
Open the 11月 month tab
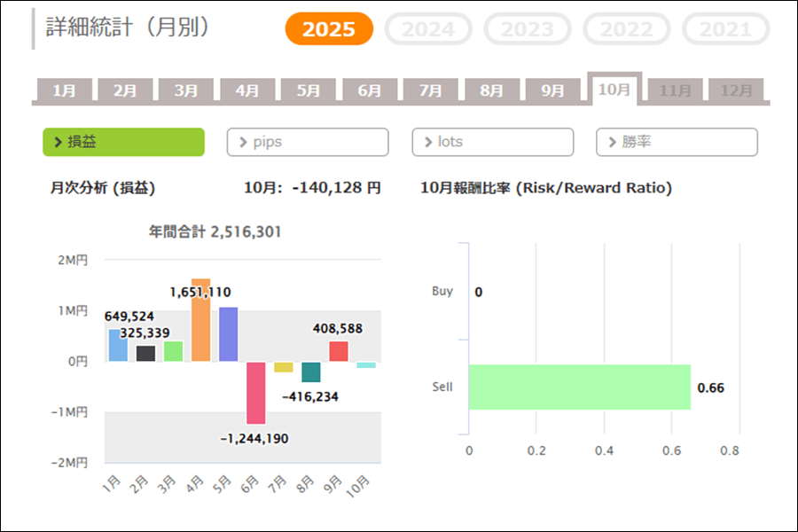676,90
